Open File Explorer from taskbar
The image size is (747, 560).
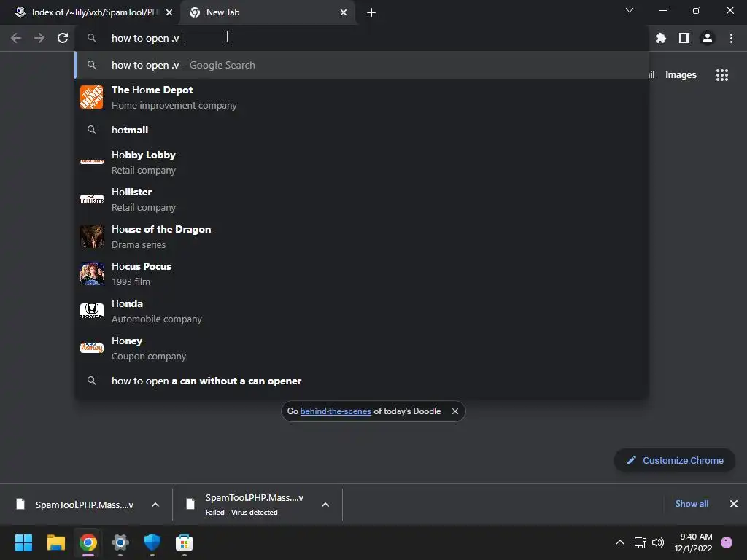[55, 542]
